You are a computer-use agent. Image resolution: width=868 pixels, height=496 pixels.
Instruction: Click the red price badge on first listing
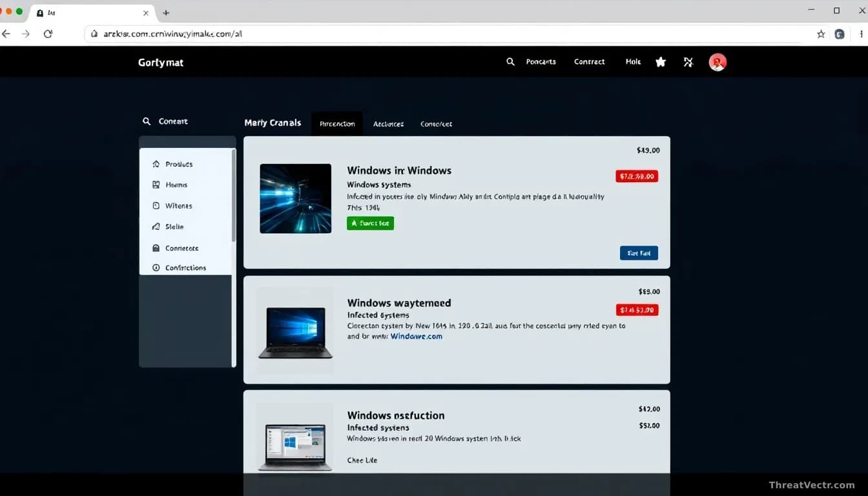click(637, 176)
